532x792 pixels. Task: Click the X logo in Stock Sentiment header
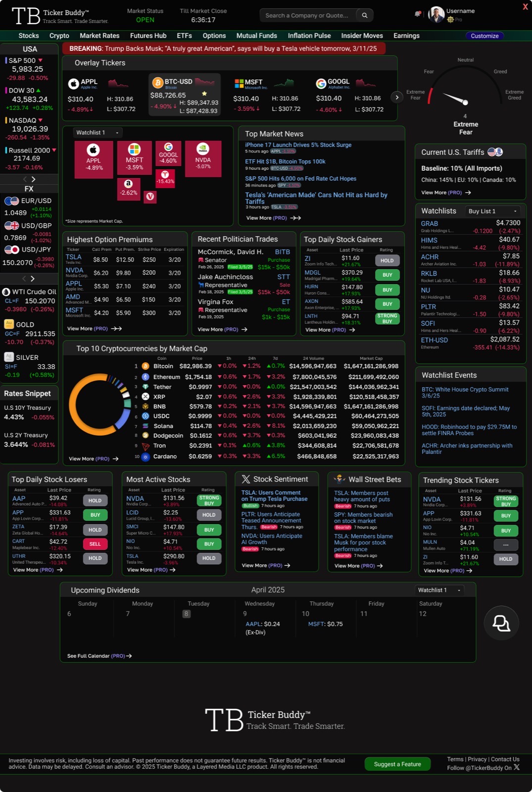(x=246, y=479)
